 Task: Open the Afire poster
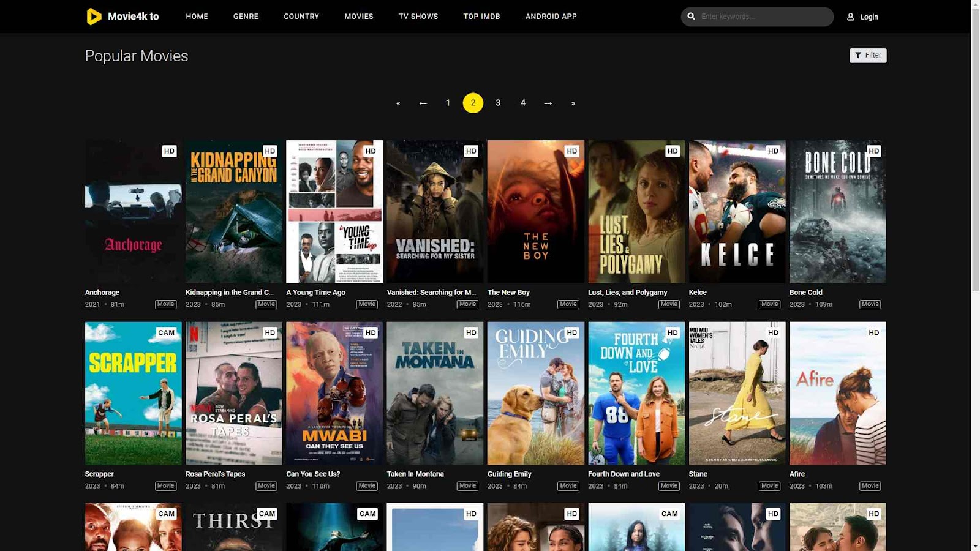tap(838, 394)
